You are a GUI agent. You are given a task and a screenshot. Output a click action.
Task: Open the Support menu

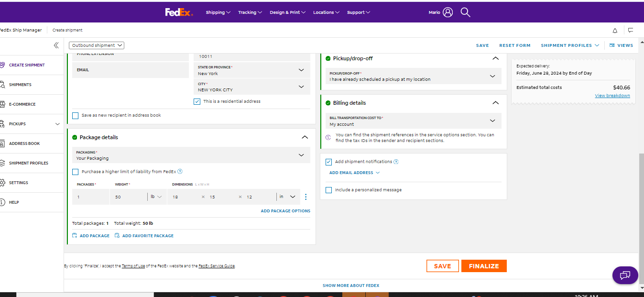tap(359, 12)
